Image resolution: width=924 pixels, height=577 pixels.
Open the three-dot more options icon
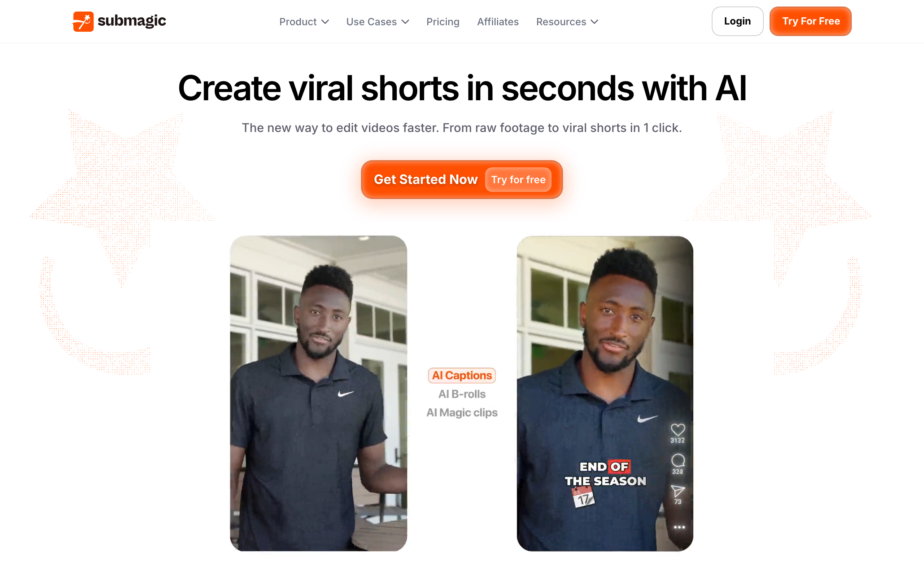click(679, 527)
